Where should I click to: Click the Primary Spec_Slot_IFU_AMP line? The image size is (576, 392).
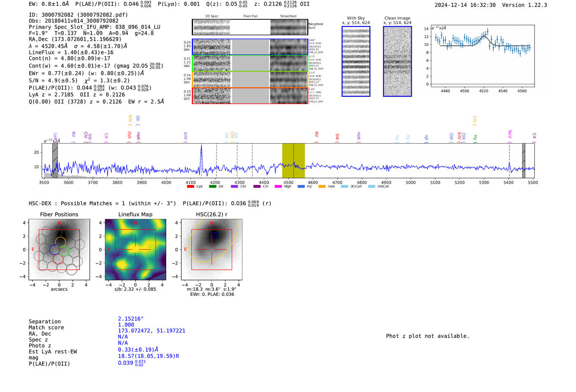coord(95,27)
